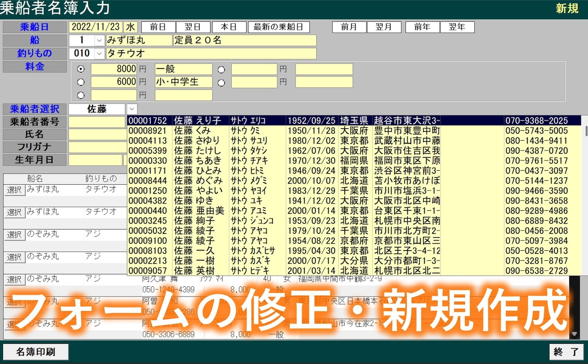Image resolution: width=588 pixels, height=364 pixels.
Task: Go to 翌年
Action: (x=457, y=27)
